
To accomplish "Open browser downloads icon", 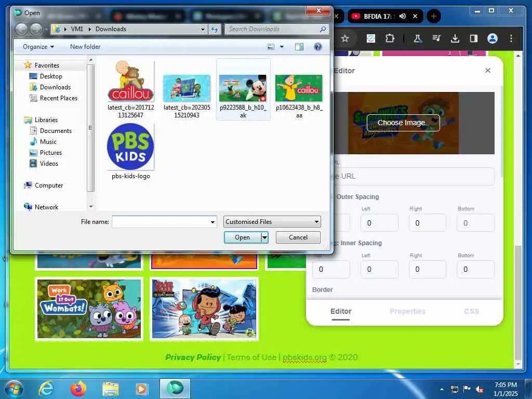I will (x=455, y=38).
